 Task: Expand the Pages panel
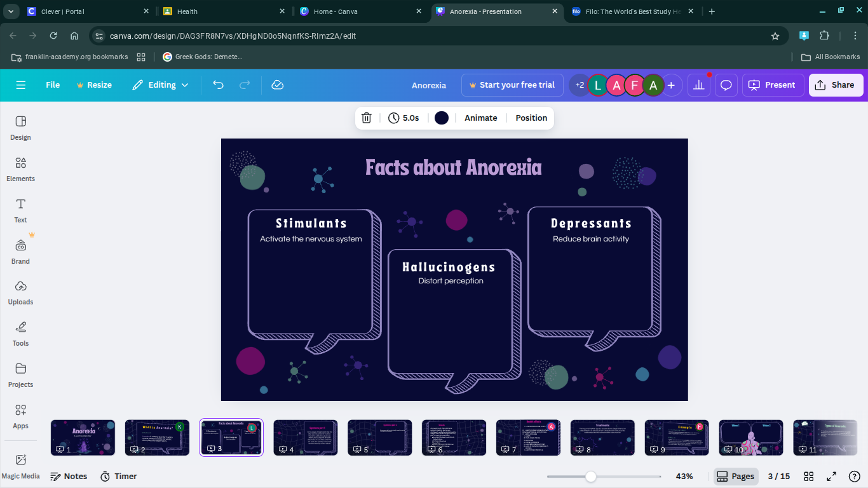tap(735, 476)
